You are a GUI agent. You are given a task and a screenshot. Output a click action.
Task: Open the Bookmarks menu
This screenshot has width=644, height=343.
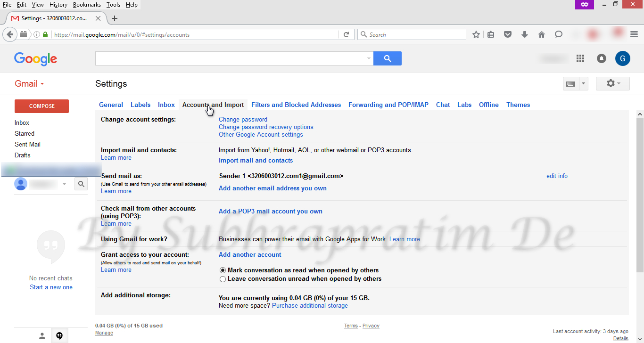(87, 5)
